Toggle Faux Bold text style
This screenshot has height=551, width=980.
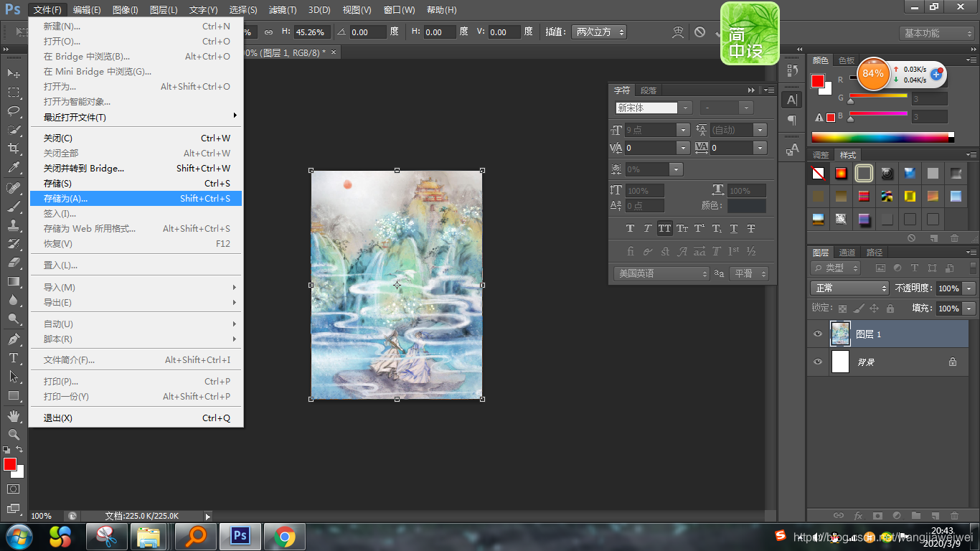630,228
